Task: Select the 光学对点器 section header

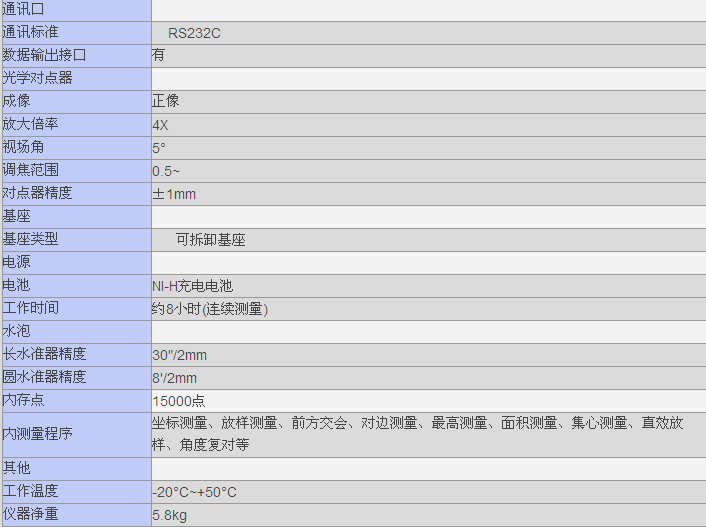Action: [38, 79]
